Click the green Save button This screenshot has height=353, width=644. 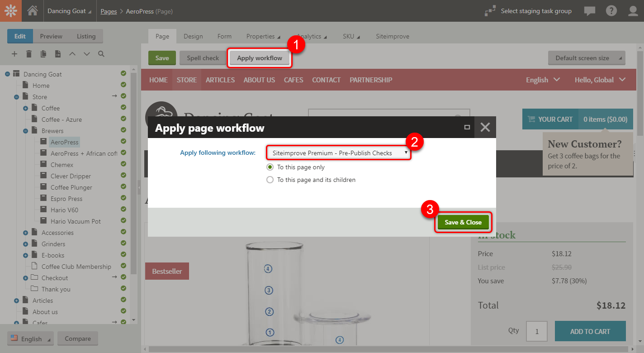162,58
